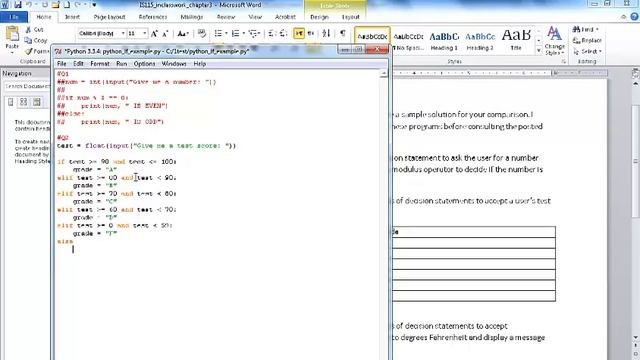This screenshot has height=360, width=640.
Task: Toggle Show/Hide paragraph marks
Action: click(342, 33)
